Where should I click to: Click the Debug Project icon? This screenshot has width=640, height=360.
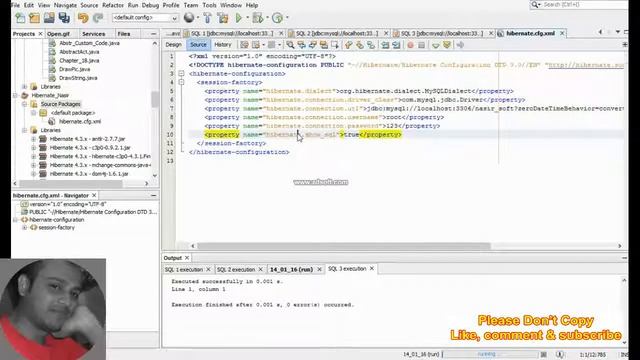coord(257,18)
